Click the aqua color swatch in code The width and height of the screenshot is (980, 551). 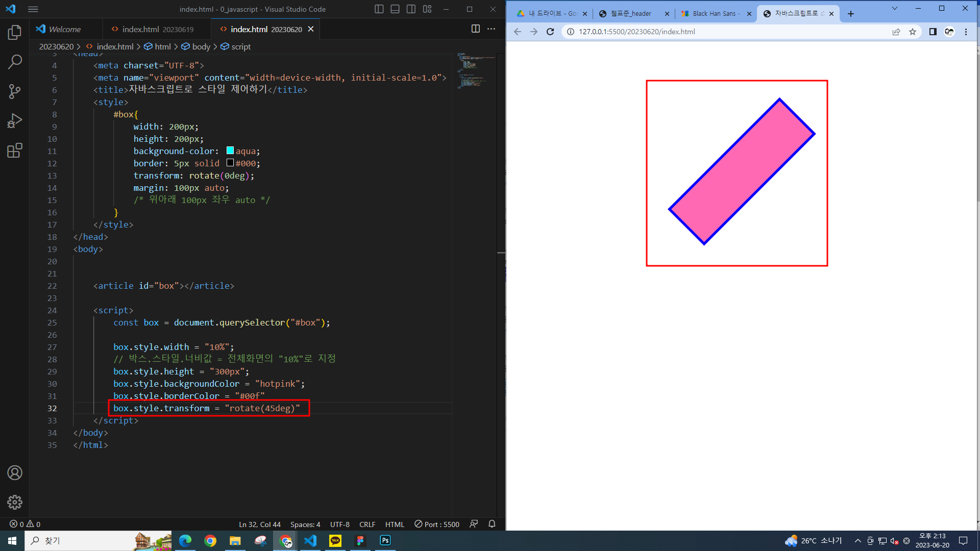coord(230,151)
